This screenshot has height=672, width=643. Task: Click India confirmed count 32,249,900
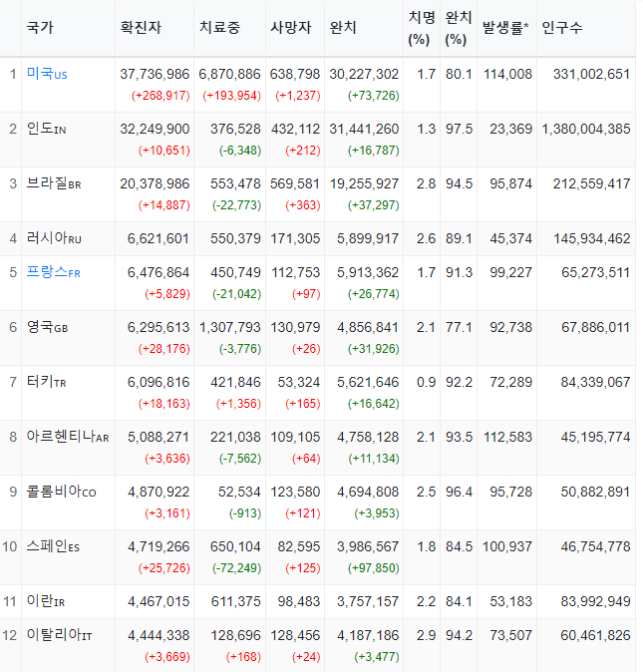tap(155, 129)
